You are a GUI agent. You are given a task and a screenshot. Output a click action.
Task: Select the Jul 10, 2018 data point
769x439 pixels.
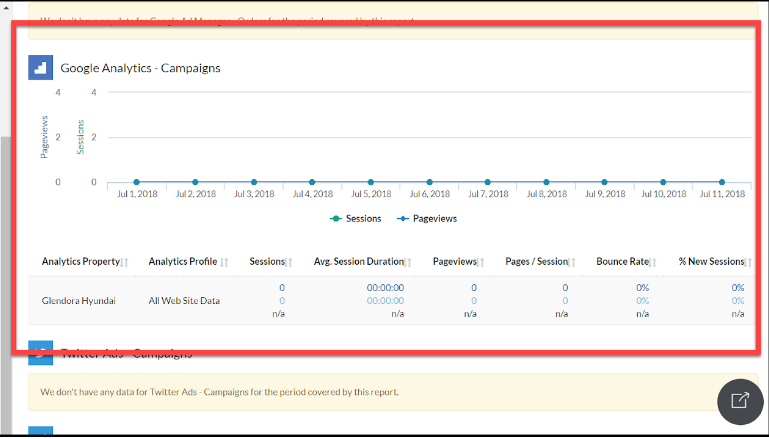(x=663, y=182)
